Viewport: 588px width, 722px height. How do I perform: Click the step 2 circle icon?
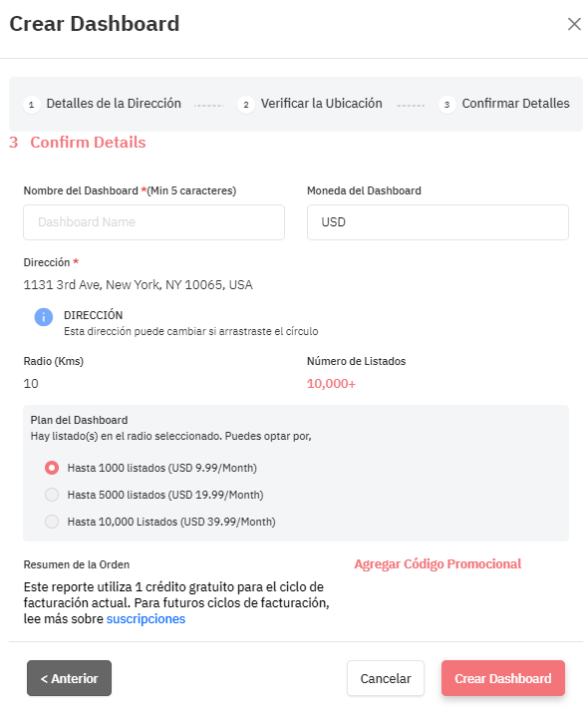click(x=246, y=105)
